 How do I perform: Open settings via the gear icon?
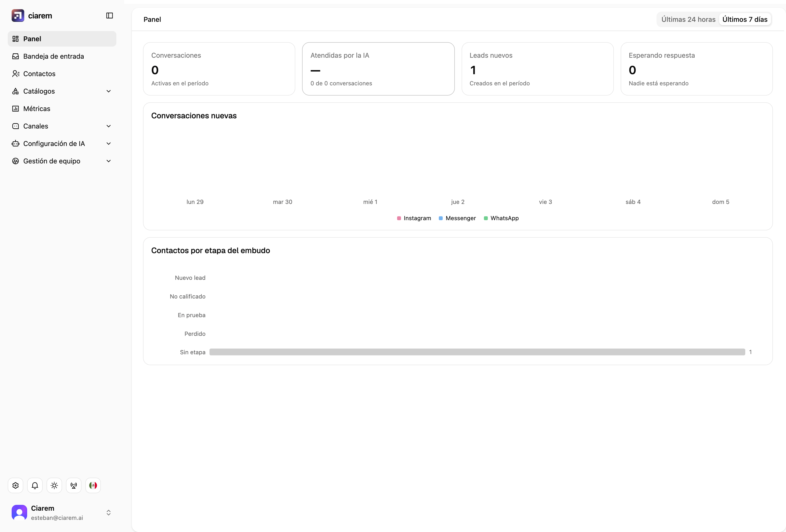(x=16, y=485)
